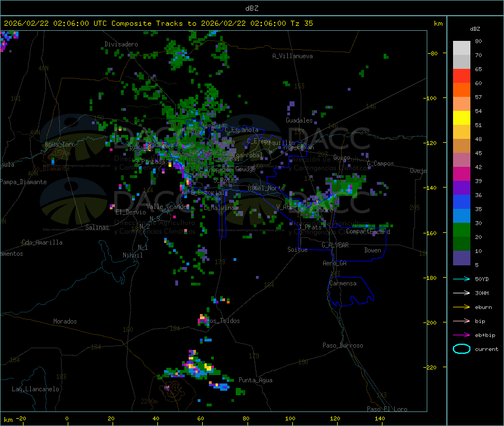Click the magenta eb+bip arrow in the legend
The width and height of the screenshot is (504, 426).
click(461, 335)
